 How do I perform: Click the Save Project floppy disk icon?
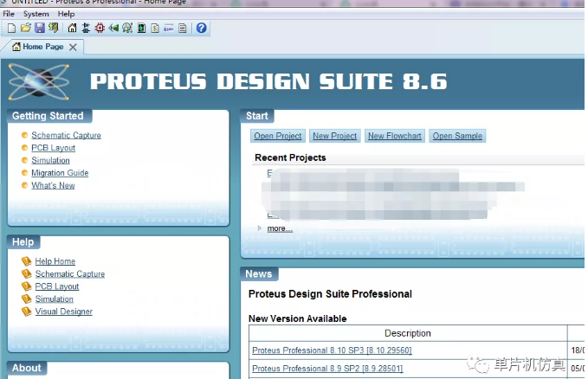(x=39, y=29)
